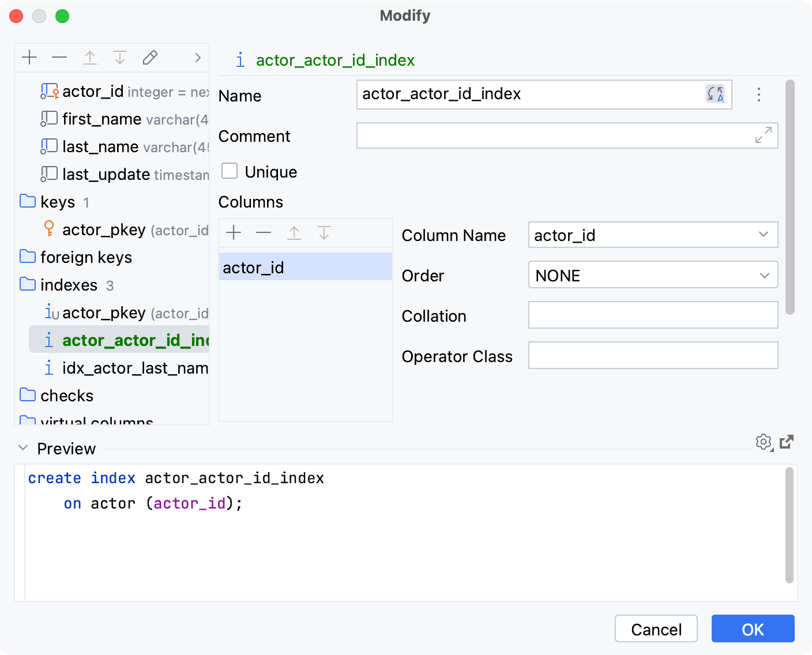Open preview SQL in editor via corner icon

786,442
